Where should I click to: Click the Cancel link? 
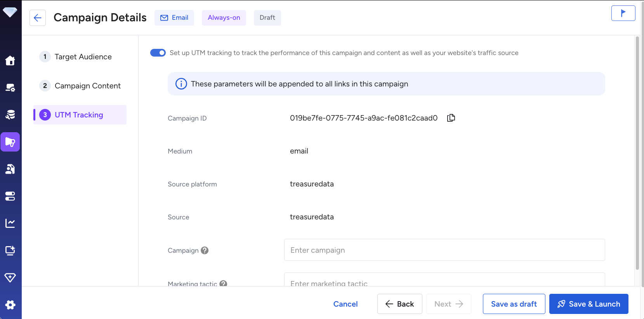(345, 304)
